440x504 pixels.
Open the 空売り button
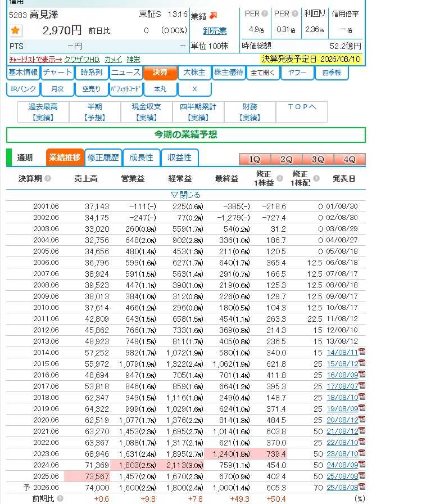coord(92,89)
